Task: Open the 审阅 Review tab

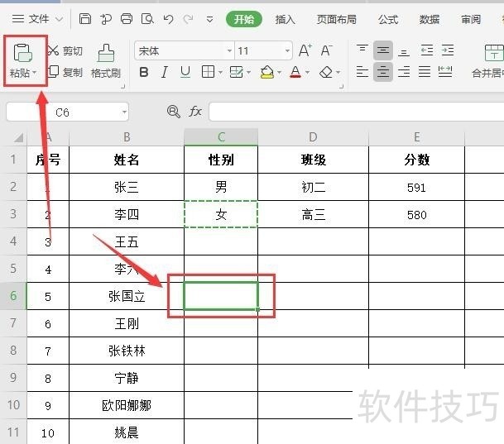Action: 471,20
